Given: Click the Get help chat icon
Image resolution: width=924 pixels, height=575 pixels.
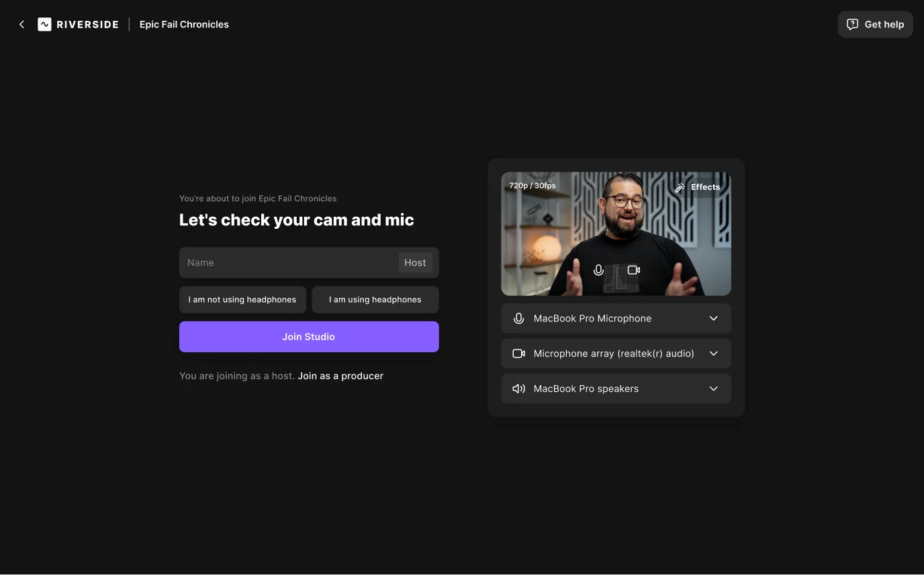Looking at the screenshot, I should [x=852, y=24].
